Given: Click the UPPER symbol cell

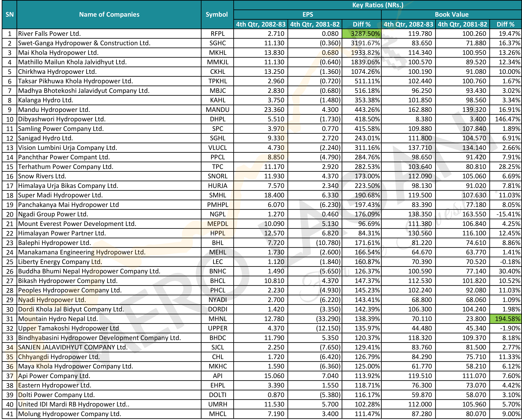Looking at the screenshot, I should [217, 328].
